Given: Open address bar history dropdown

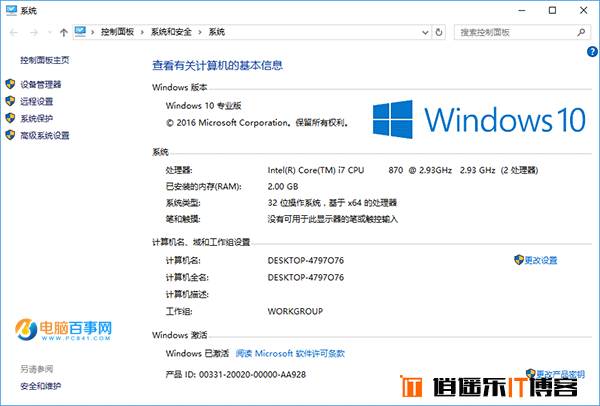Looking at the screenshot, I should click(x=425, y=33).
